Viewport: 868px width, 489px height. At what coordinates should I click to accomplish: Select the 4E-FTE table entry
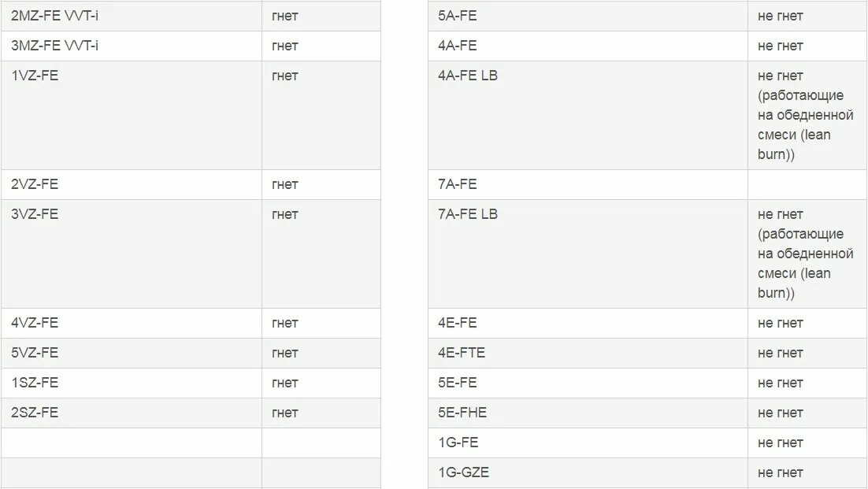[x=462, y=353]
